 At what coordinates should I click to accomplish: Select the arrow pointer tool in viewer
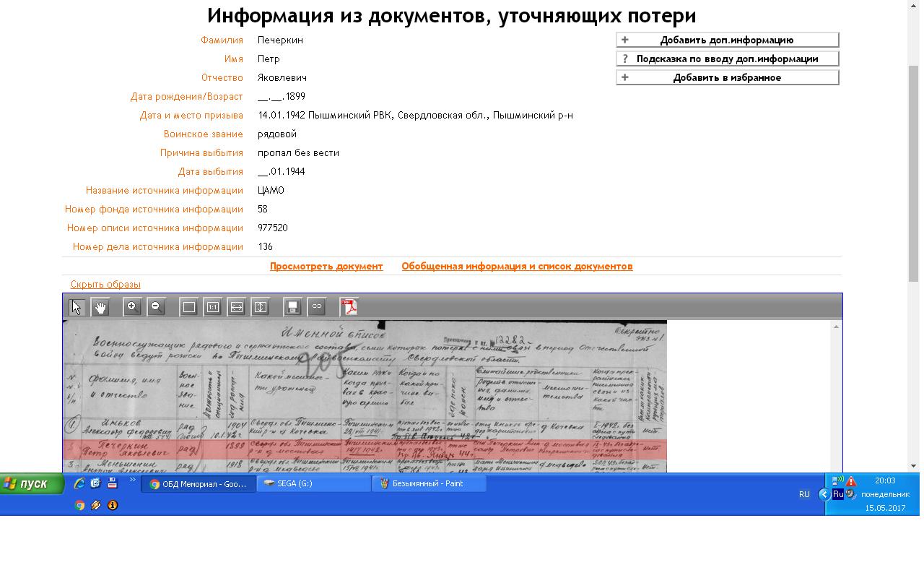pyautogui.click(x=77, y=307)
